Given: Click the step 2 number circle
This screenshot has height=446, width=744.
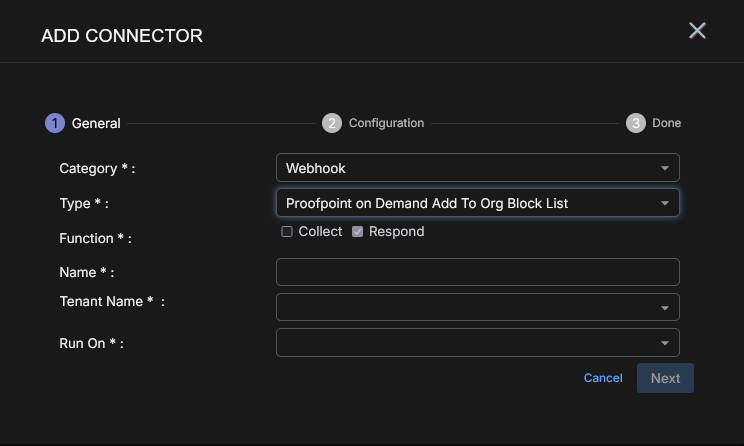Looking at the screenshot, I should click(332, 123).
